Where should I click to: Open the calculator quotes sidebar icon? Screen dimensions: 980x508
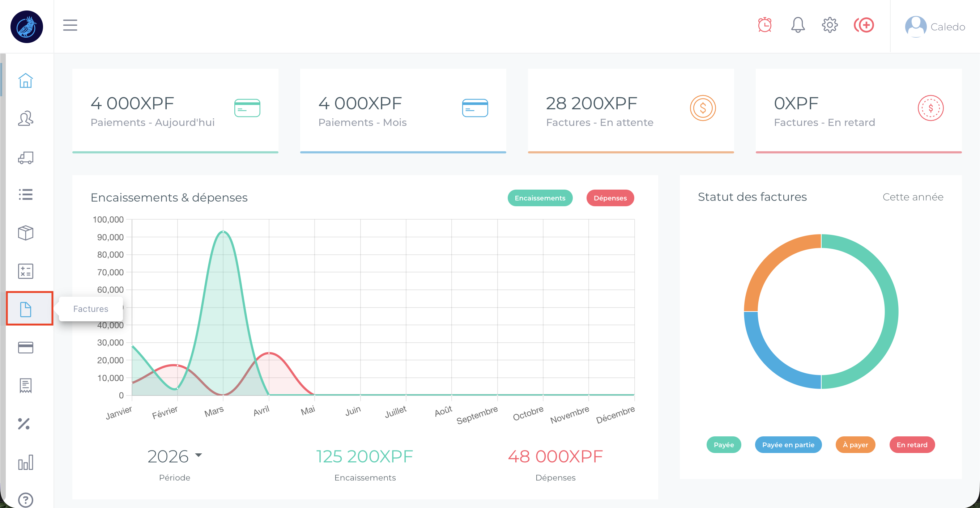[25, 271]
